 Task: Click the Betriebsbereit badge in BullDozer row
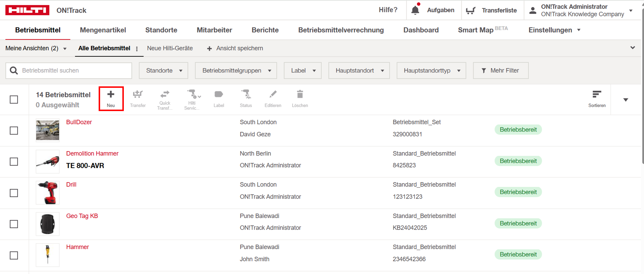point(518,130)
